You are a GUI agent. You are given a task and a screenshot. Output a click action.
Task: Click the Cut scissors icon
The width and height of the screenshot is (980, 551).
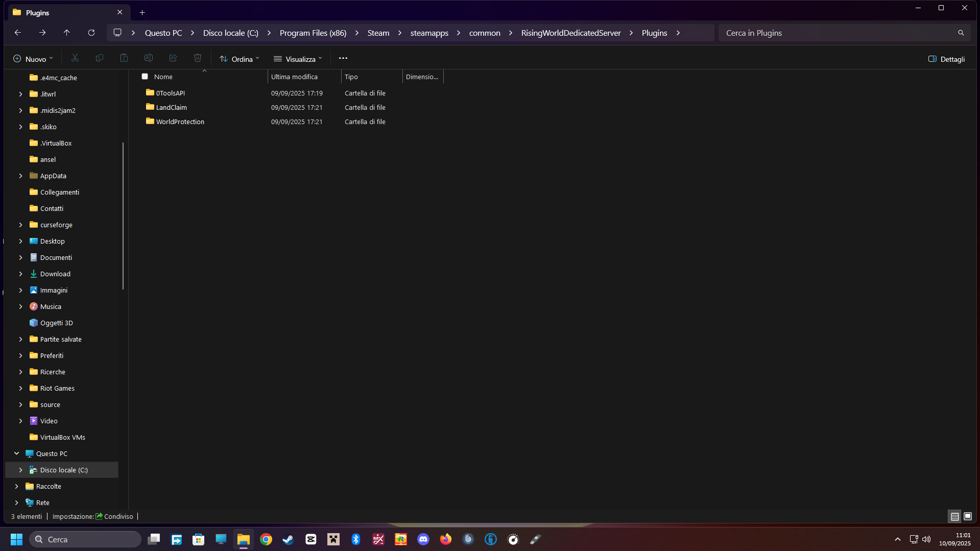pyautogui.click(x=75, y=58)
